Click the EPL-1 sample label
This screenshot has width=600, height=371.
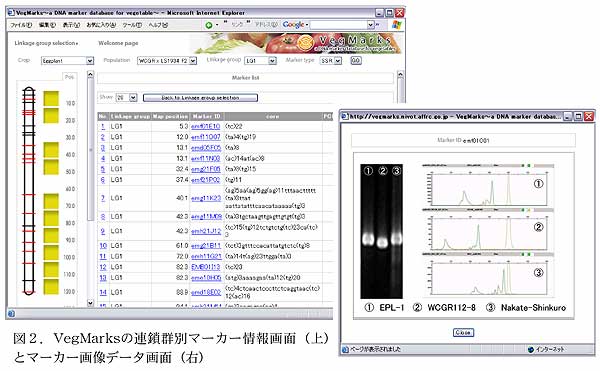coord(391,308)
